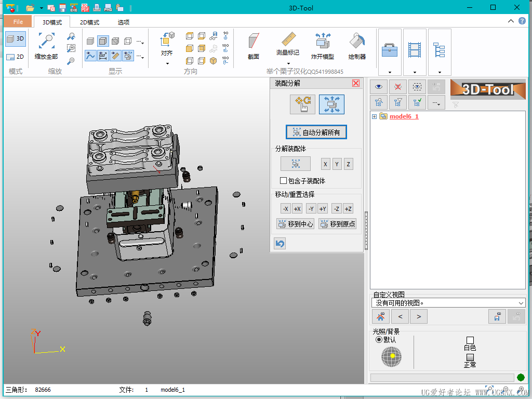The image size is (532, 399).
Task: Toggle the 正常 background checkbox
Action: (x=470, y=357)
